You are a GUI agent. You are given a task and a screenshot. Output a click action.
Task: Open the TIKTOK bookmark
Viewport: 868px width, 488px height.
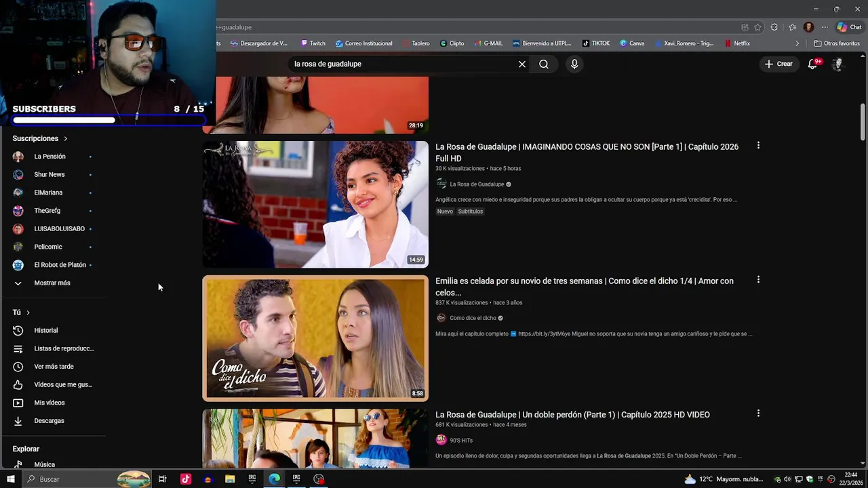595,43
